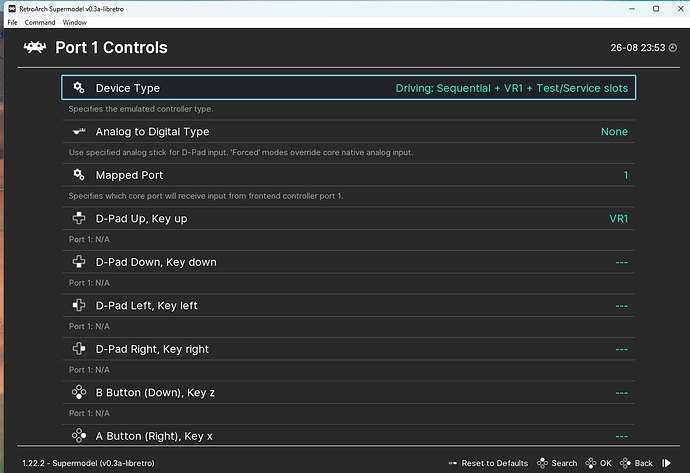Image resolution: width=690 pixels, height=473 pixels.
Task: Click the play arrow icon at bottom right
Action: click(x=667, y=463)
